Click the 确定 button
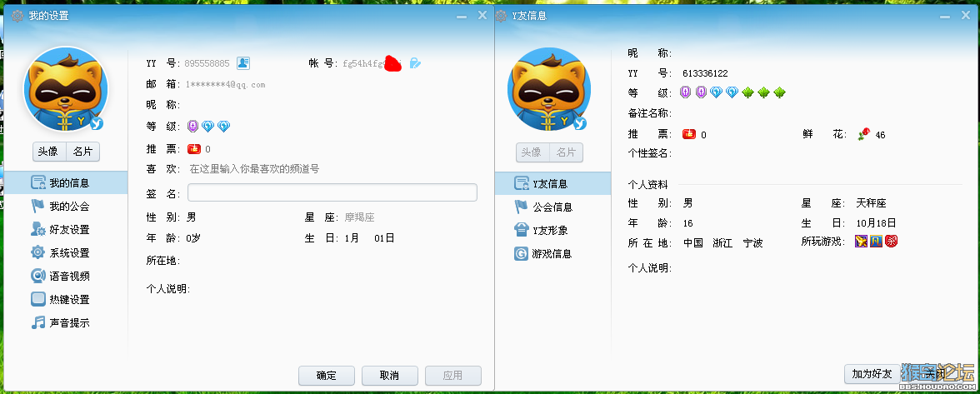Screen dimensions: 980x394 pyautogui.click(x=327, y=376)
